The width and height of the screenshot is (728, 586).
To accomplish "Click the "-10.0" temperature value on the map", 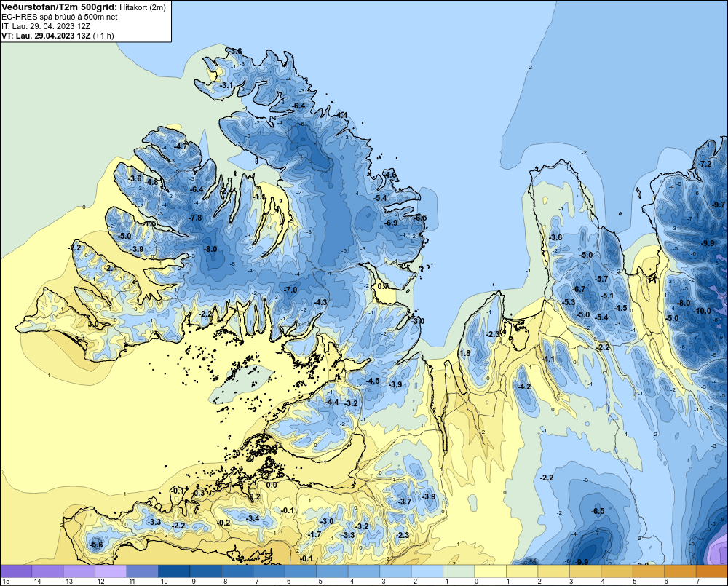I will click(x=702, y=311).
